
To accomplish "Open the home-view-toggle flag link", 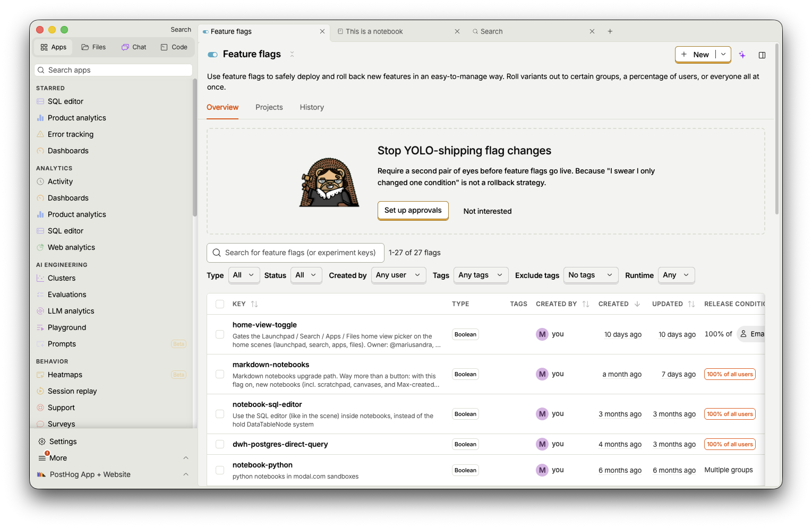I will point(264,325).
